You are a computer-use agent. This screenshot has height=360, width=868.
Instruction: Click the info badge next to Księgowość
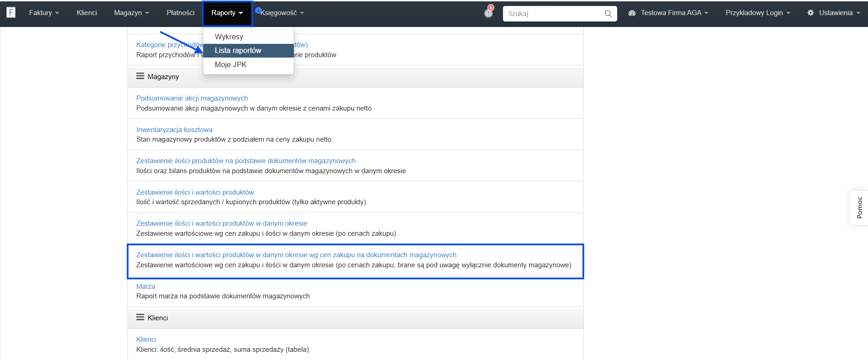click(x=258, y=10)
